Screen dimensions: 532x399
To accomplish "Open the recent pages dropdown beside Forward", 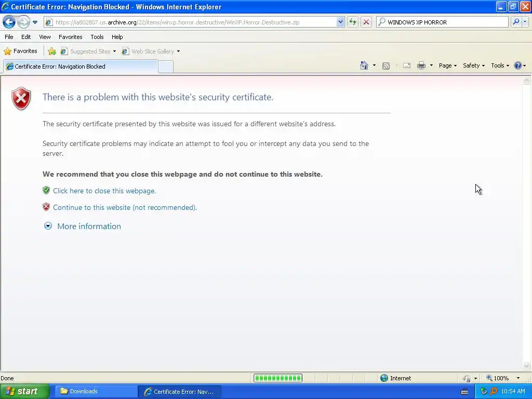I will [35, 22].
